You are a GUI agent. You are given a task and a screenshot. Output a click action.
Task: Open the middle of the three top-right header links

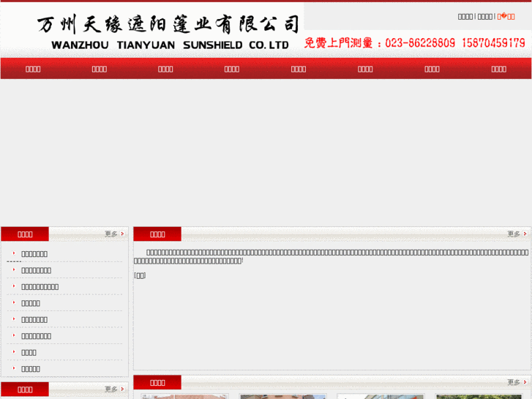[x=485, y=17]
